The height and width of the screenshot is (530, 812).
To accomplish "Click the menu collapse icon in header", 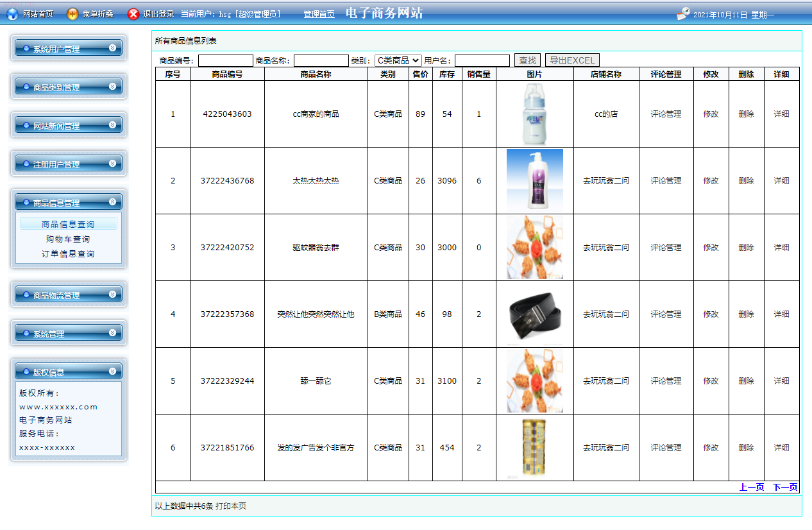I will [72, 14].
